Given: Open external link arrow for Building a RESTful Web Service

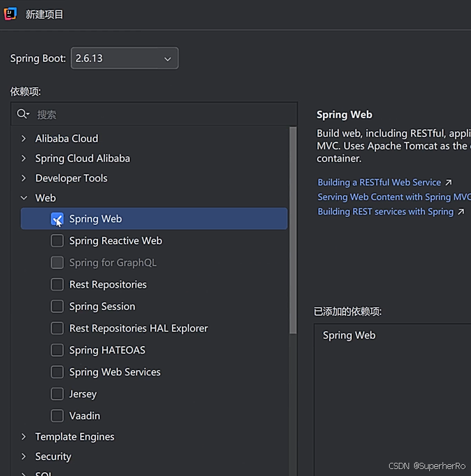Looking at the screenshot, I should [448, 183].
